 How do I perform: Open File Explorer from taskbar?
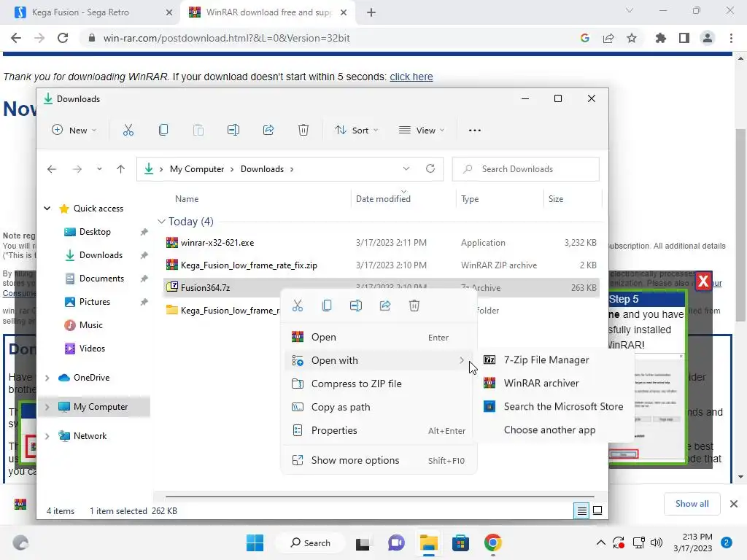[x=428, y=542]
